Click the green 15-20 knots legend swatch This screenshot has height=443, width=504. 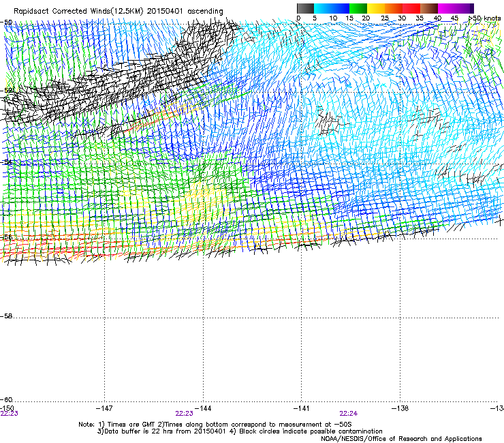point(358,8)
